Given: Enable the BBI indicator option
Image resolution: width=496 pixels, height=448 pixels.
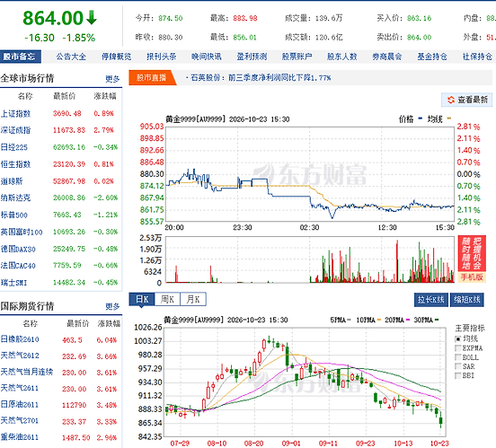Looking at the screenshot, I should click(457, 375).
